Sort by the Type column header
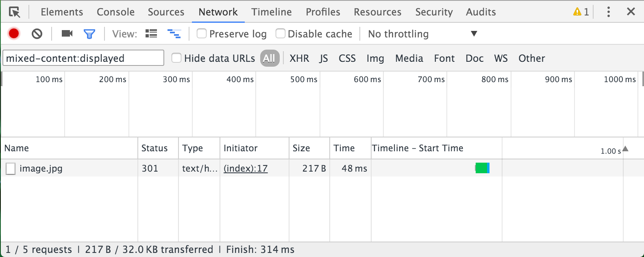The image size is (644, 257). click(x=199, y=148)
